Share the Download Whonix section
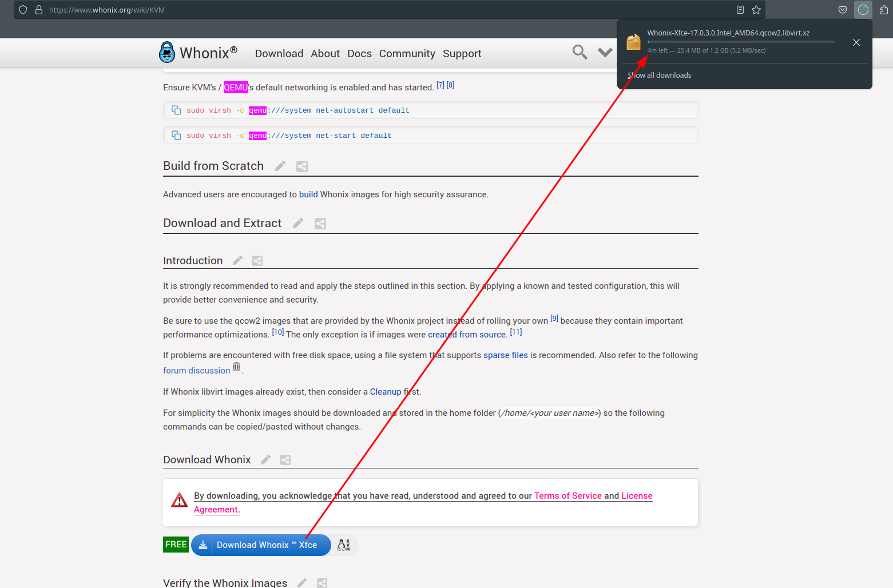893x588 pixels. click(285, 460)
